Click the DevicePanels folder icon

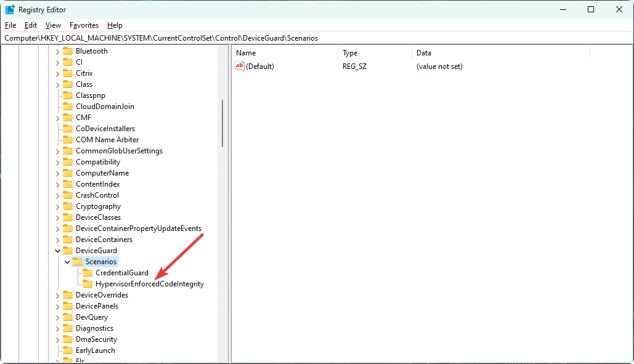[x=68, y=306]
